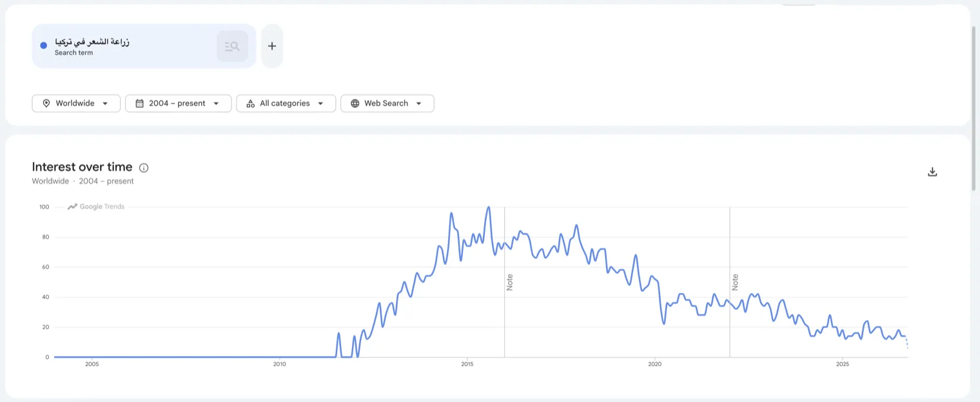The width and height of the screenshot is (980, 402).
Task: Click the 40 y-axis label
Action: pyautogui.click(x=46, y=297)
